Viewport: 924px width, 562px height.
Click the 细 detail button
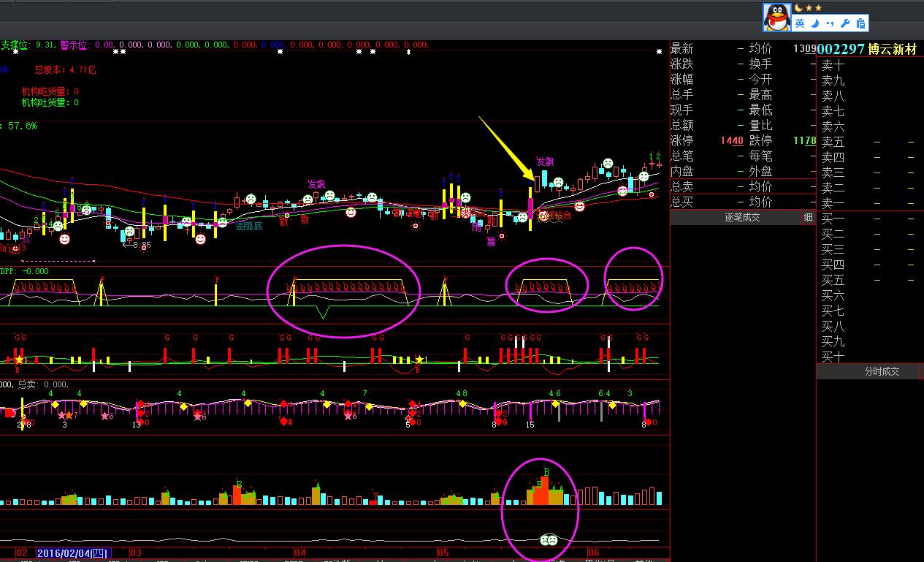[809, 217]
